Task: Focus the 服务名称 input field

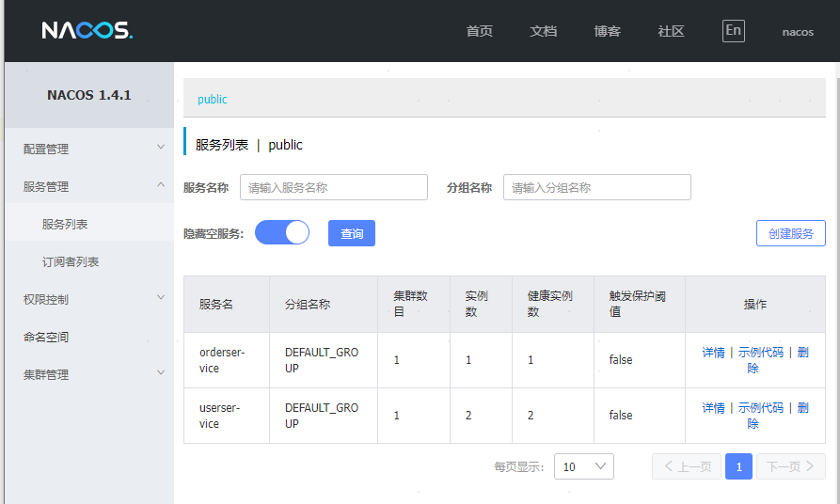Action: [333, 187]
